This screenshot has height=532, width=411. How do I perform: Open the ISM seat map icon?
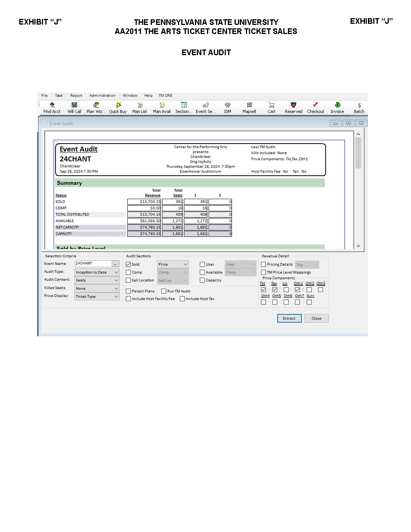(227, 108)
